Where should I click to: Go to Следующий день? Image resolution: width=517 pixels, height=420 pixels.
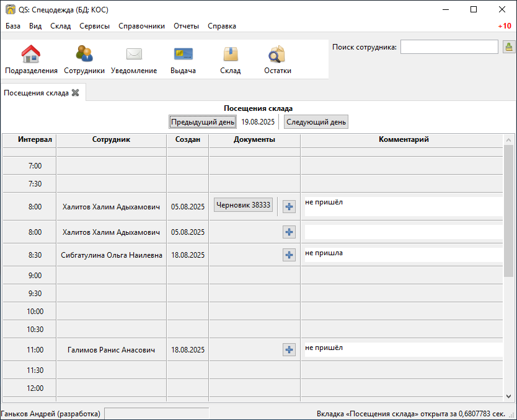316,122
